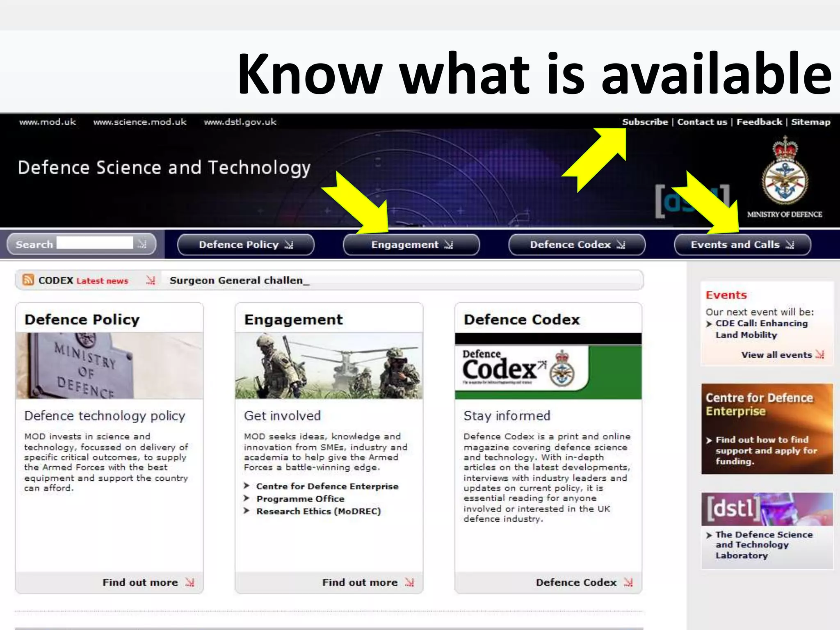Click the dstl logo in the header banner

(x=692, y=201)
